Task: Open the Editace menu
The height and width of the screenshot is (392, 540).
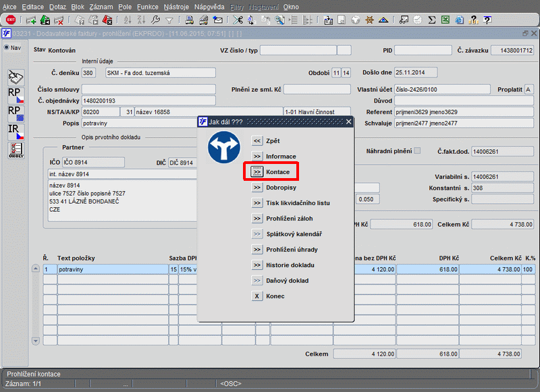Action: (x=32, y=7)
